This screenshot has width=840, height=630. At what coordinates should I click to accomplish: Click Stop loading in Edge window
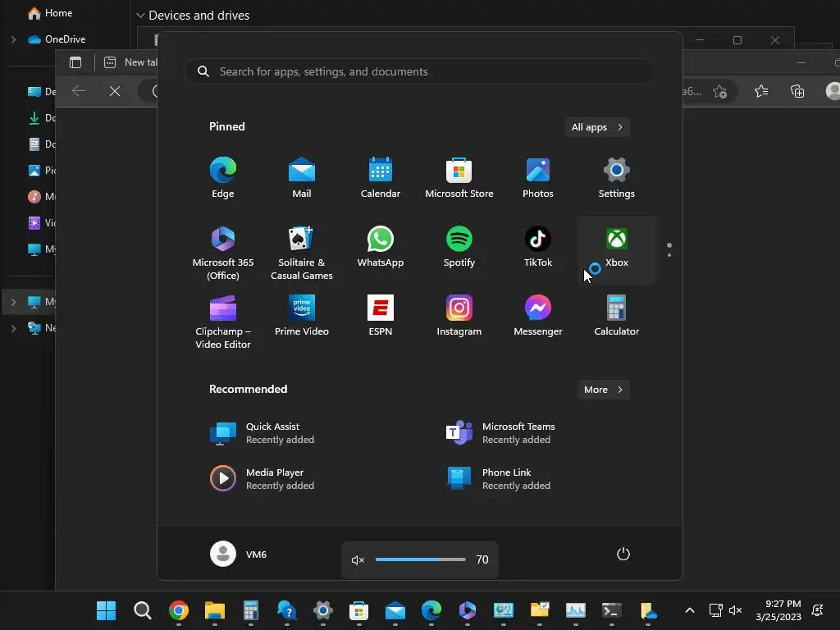point(115,91)
